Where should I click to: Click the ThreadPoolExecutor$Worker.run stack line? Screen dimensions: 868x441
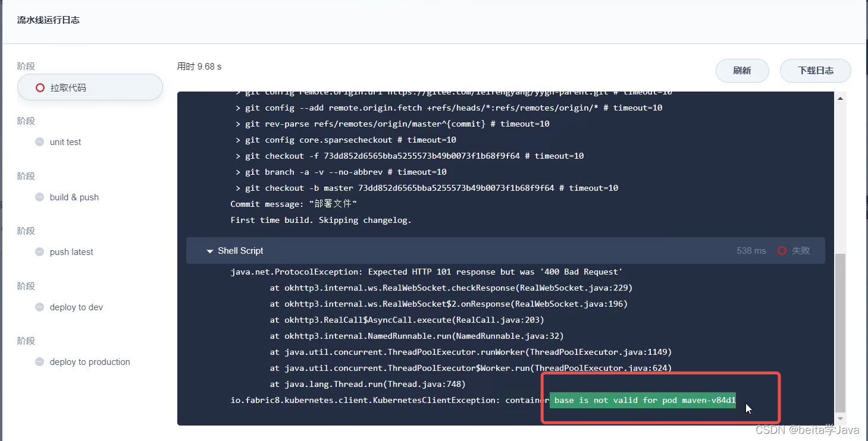(x=471, y=368)
